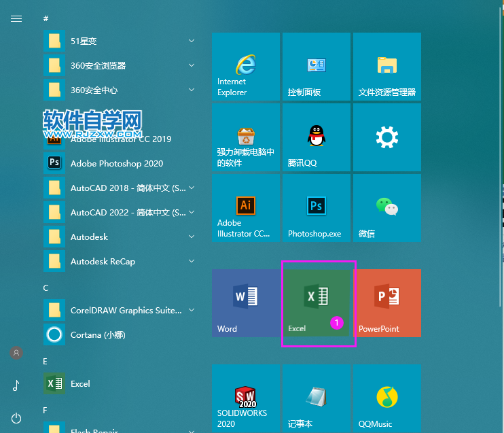
Task: Expand the 360安全中心 folder chevron
Action: click(x=192, y=90)
